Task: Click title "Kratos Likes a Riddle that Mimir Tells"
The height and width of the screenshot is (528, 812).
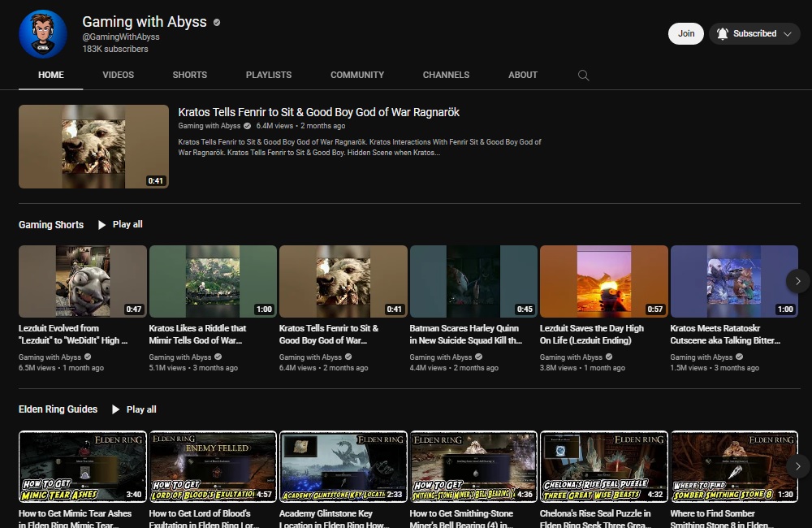Action: coord(197,334)
